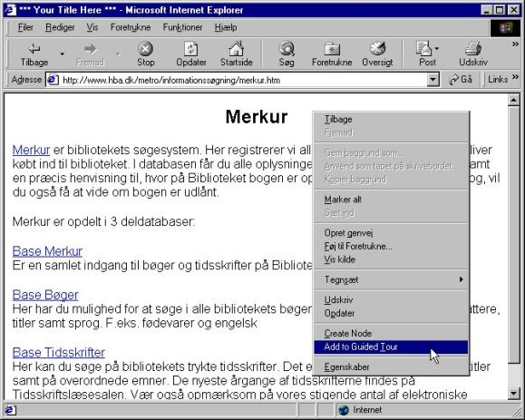
Task: Choose Tilbage in the context menu
Action: 391,119
